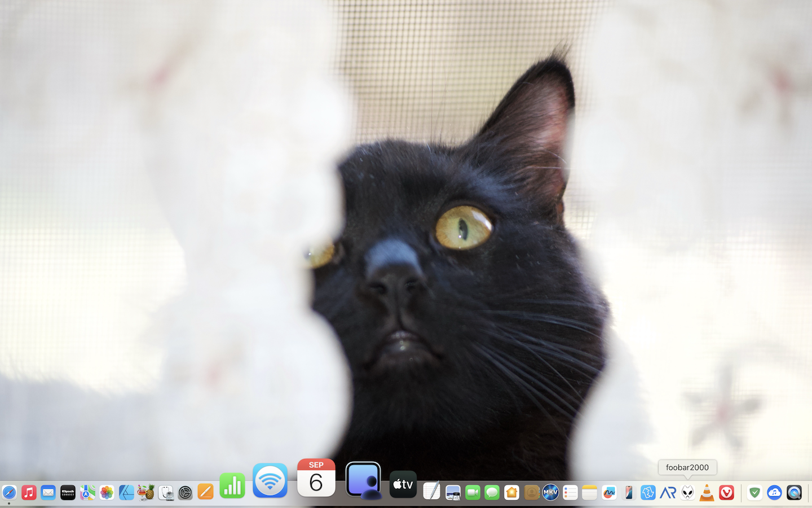Click the Q magnifier icon in the dock
The width and height of the screenshot is (812, 508).
click(x=794, y=493)
